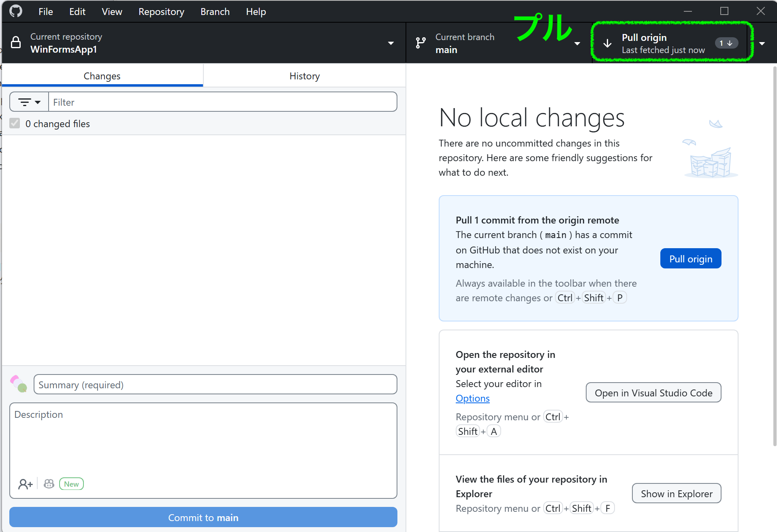Open the Edit menu

[x=77, y=12]
